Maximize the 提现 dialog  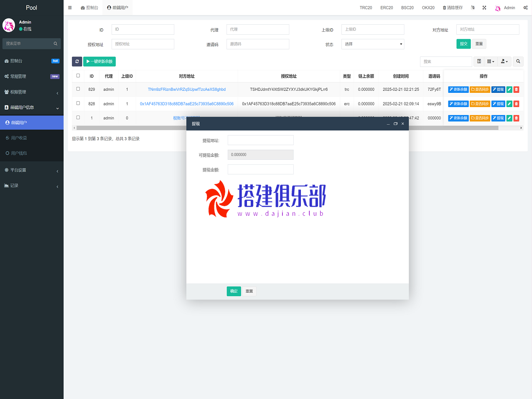[395, 124]
